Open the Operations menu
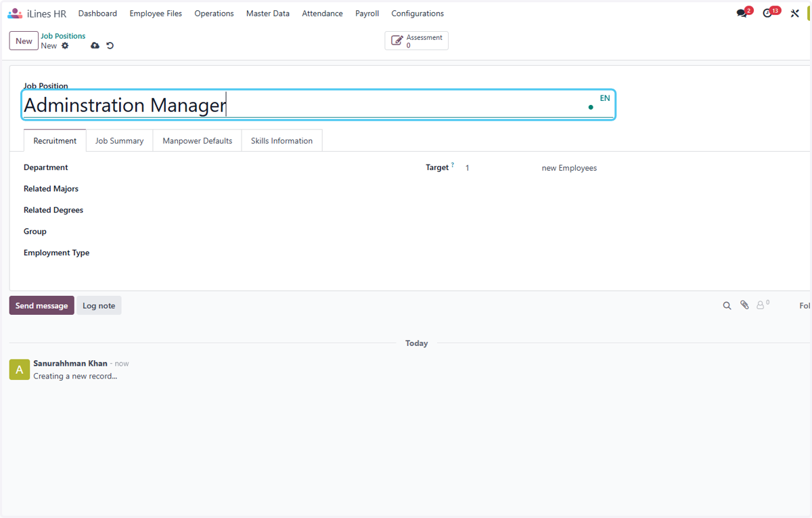812x518 pixels. tap(214, 14)
